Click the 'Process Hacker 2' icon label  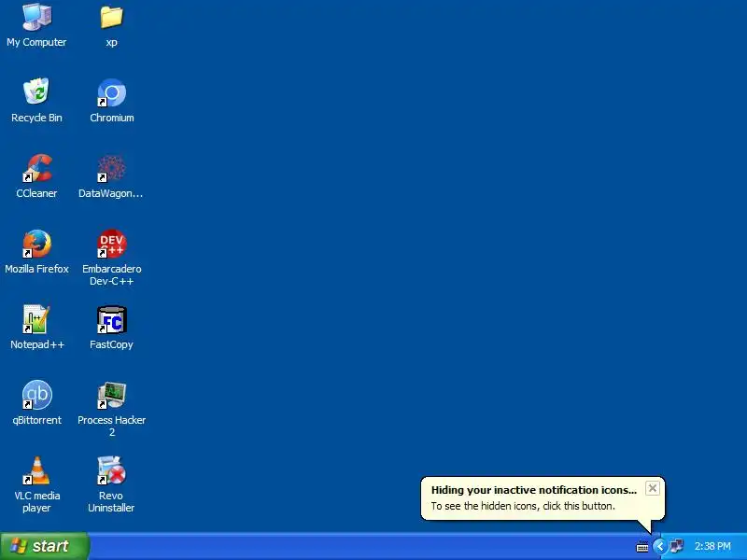pos(111,427)
